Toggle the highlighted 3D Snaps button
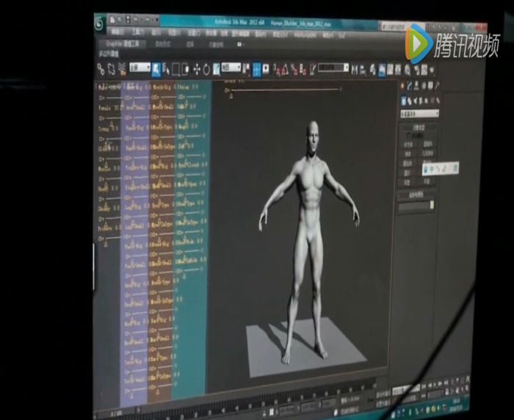514x420 pixels. tap(257, 70)
